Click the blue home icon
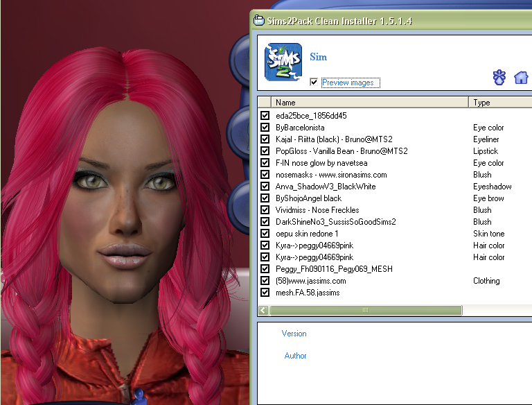 521,77
